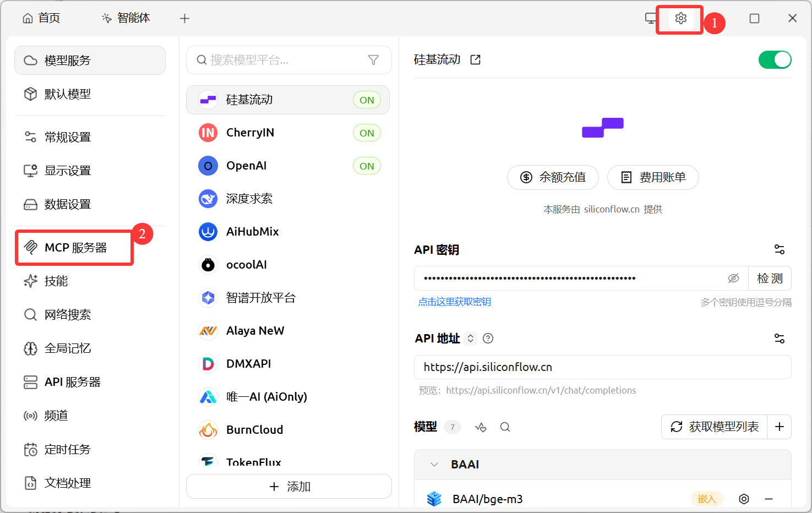The height and width of the screenshot is (513, 812).
Task: Select the 智谱开放平台 provider logo
Action: click(x=208, y=298)
